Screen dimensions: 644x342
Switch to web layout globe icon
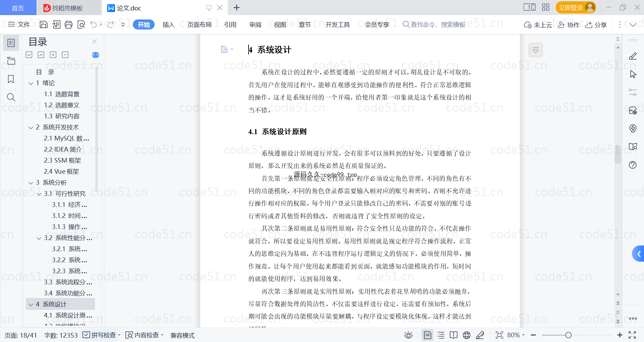click(x=467, y=335)
